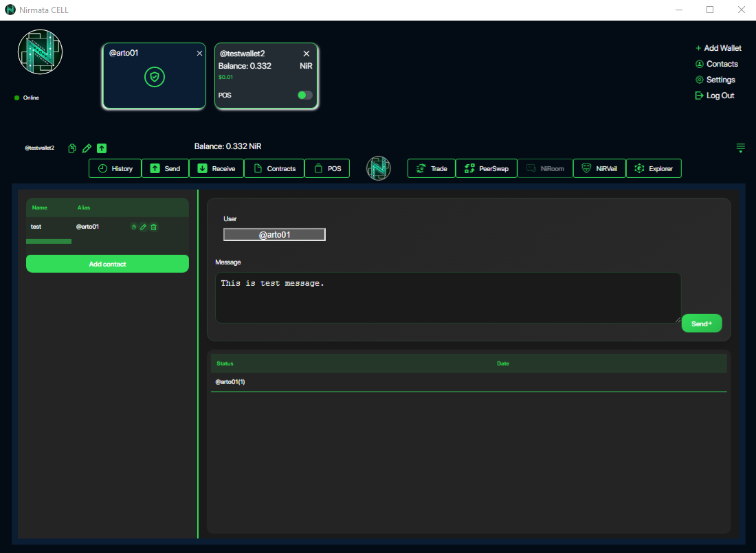The image size is (756, 553).
Task: Open the NiRVeil tab
Action: pyautogui.click(x=599, y=168)
